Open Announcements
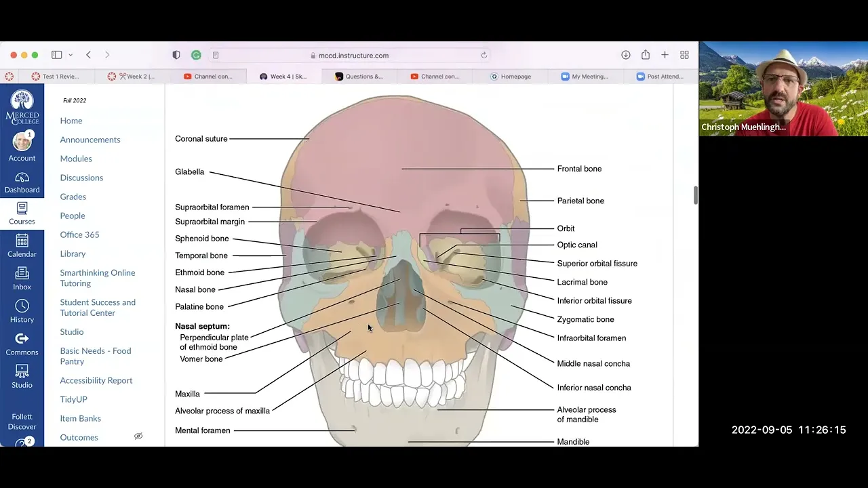Viewport: 868px width, 488px height. (x=90, y=140)
